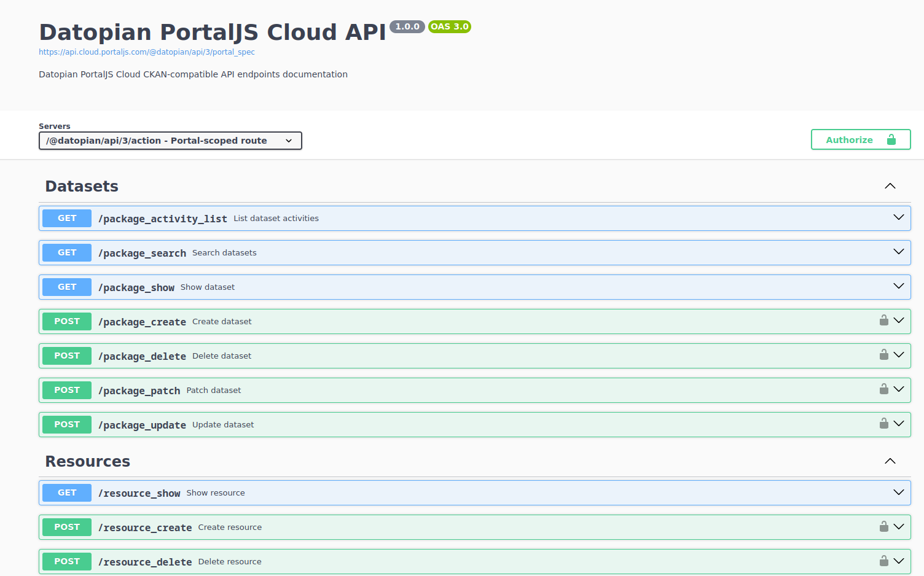This screenshot has height=576, width=924.
Task: Click the Resources section heading
Action: pos(88,461)
